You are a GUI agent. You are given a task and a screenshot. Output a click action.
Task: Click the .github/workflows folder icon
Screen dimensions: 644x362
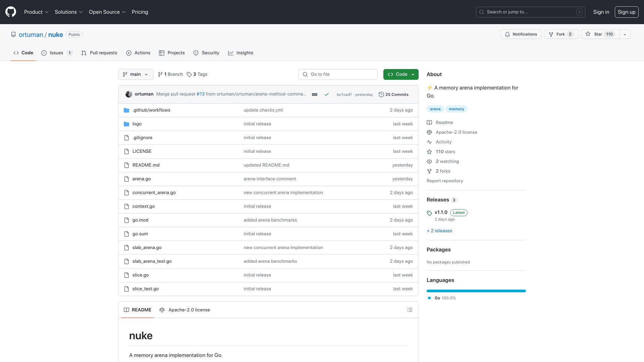(x=126, y=110)
